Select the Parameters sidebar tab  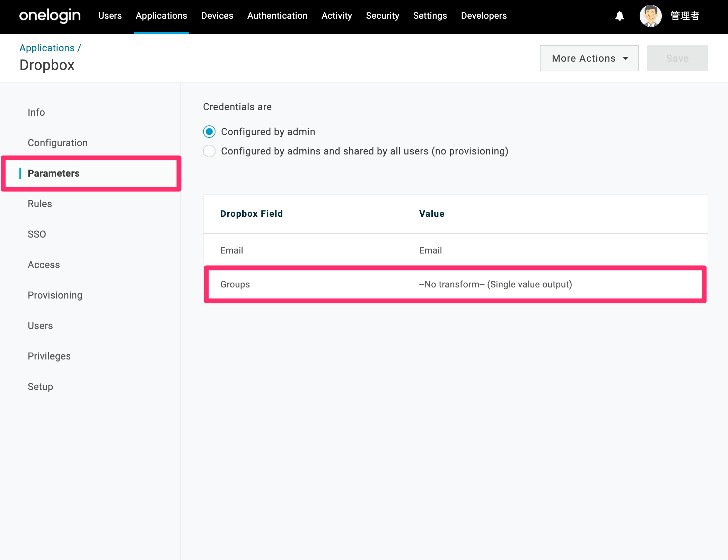(91, 173)
